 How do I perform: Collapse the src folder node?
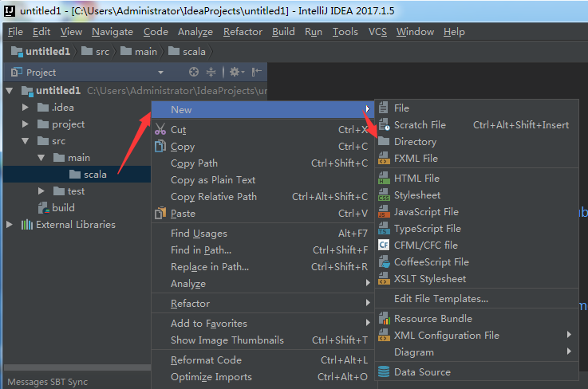pyautogui.click(x=25, y=141)
